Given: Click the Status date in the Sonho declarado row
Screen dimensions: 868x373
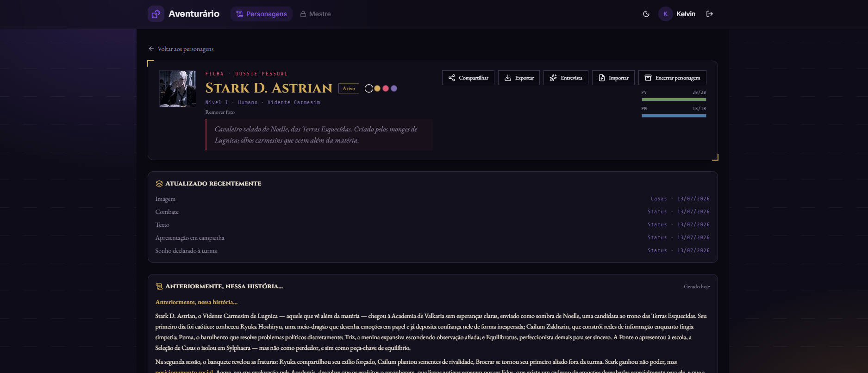Looking at the screenshot, I should (679, 251).
